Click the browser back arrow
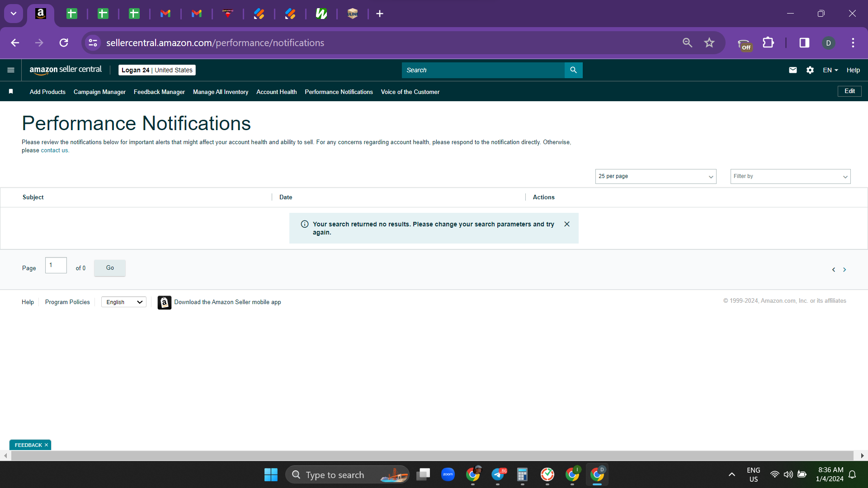868x488 pixels. (15, 42)
